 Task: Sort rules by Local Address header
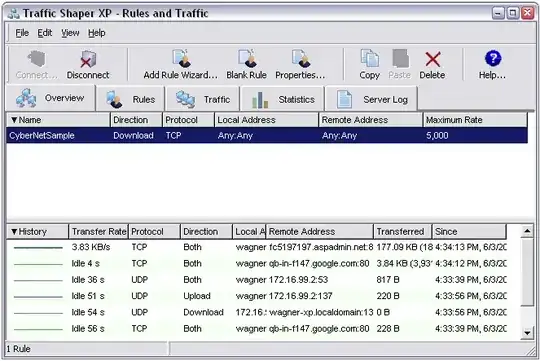[x=266, y=120]
